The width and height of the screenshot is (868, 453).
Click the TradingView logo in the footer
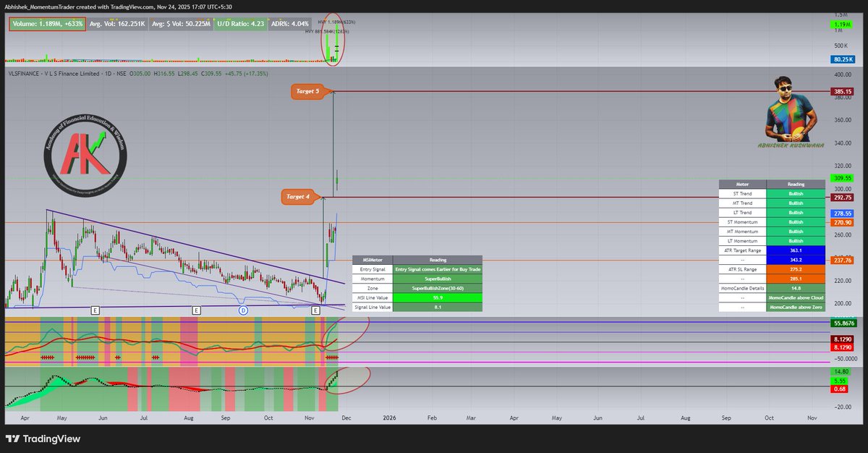[43, 439]
